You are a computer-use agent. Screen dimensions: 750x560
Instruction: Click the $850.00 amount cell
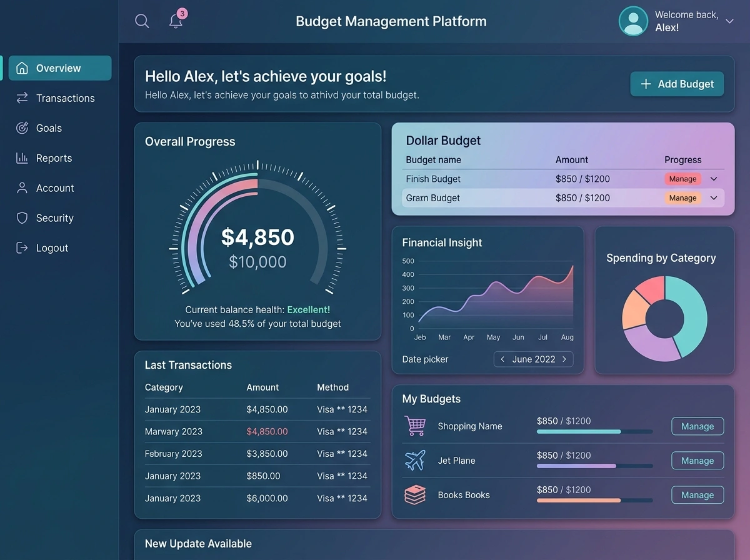[x=263, y=476]
